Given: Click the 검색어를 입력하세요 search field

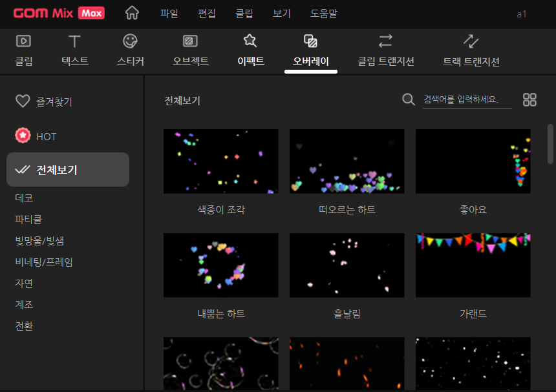Looking at the screenshot, I should point(467,100).
